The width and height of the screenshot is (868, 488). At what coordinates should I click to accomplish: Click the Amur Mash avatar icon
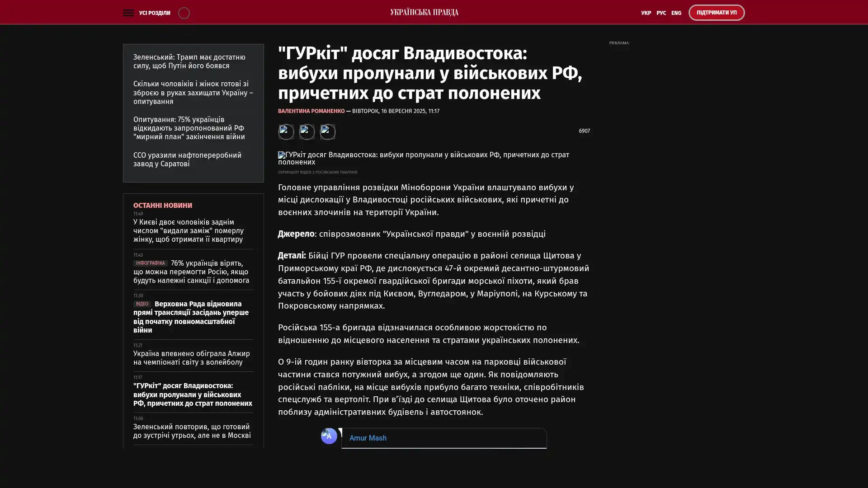329,436
